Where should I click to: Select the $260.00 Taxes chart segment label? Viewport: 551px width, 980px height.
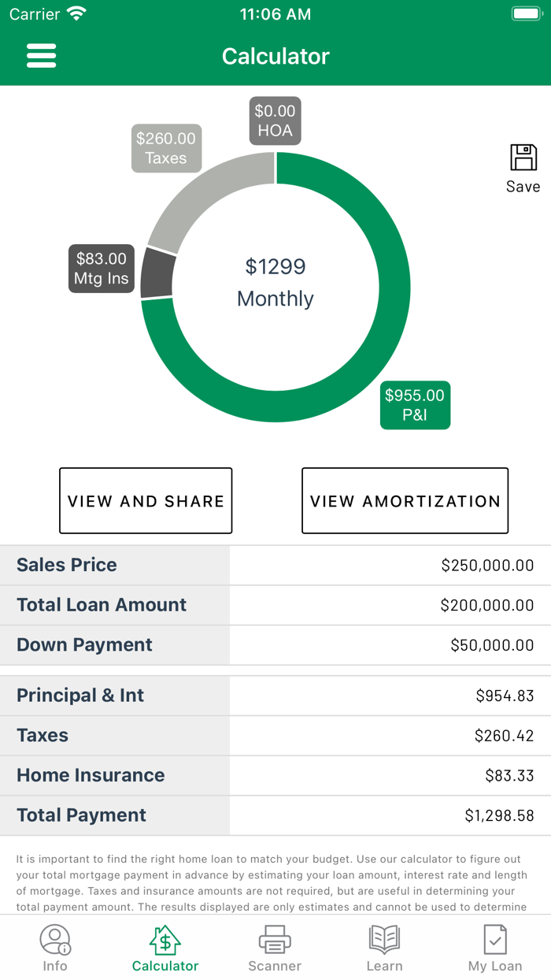[166, 148]
